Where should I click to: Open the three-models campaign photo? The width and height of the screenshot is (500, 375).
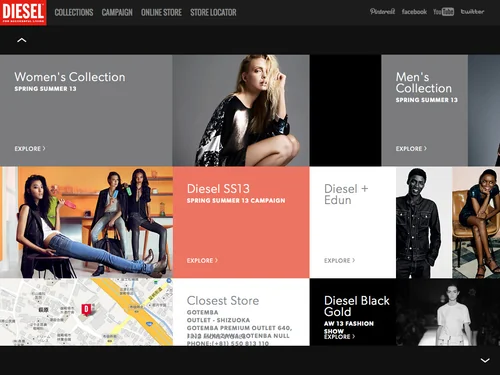coord(86,222)
